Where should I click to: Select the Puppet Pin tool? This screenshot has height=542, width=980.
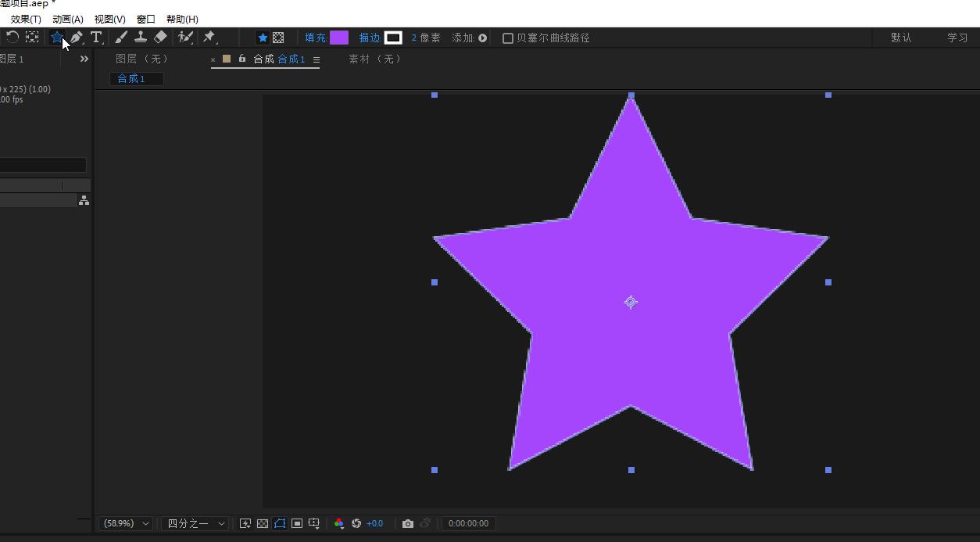point(209,37)
